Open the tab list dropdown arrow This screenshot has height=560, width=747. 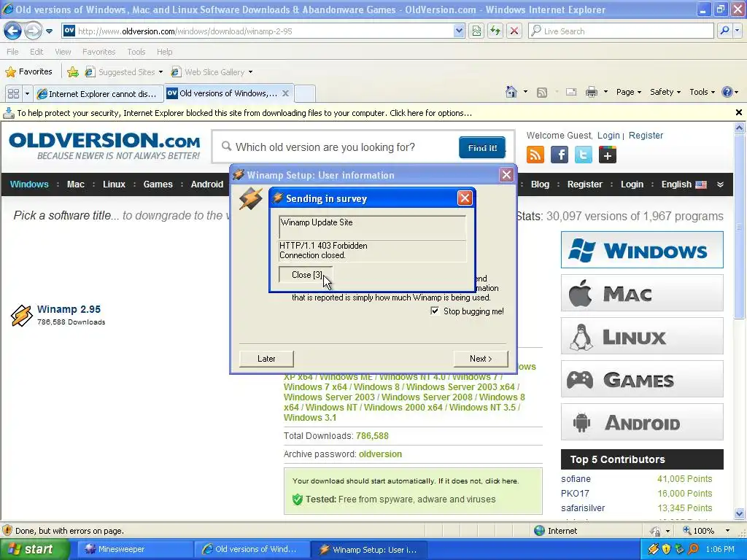click(x=27, y=93)
